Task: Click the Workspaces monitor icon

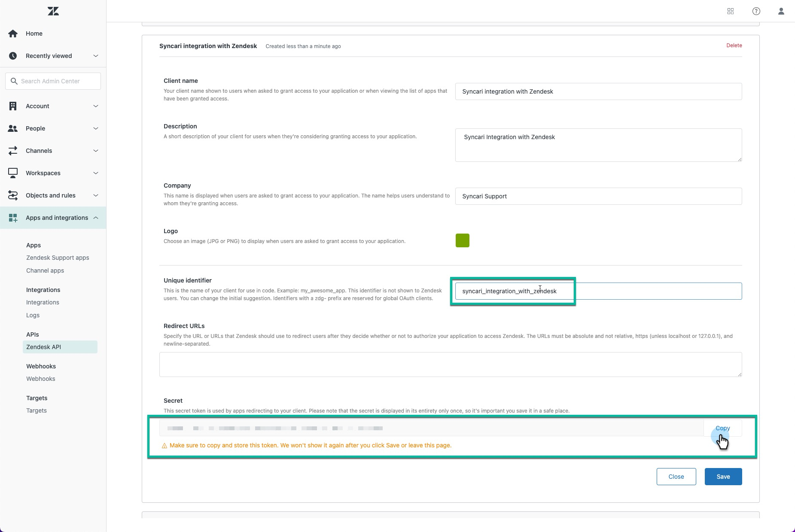Action: pyautogui.click(x=13, y=173)
